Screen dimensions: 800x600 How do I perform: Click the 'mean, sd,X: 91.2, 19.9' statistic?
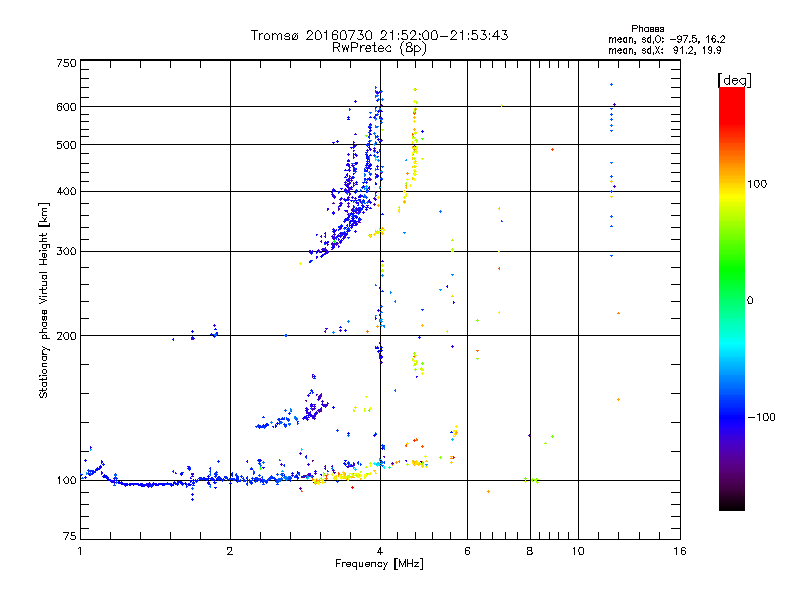click(664, 51)
